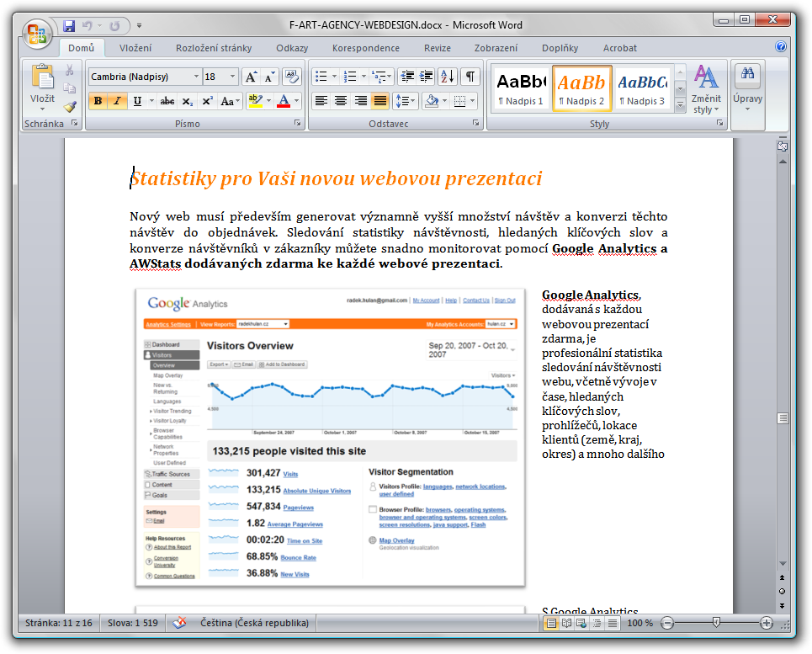
Task: Center the paragraph text
Action: (341, 101)
